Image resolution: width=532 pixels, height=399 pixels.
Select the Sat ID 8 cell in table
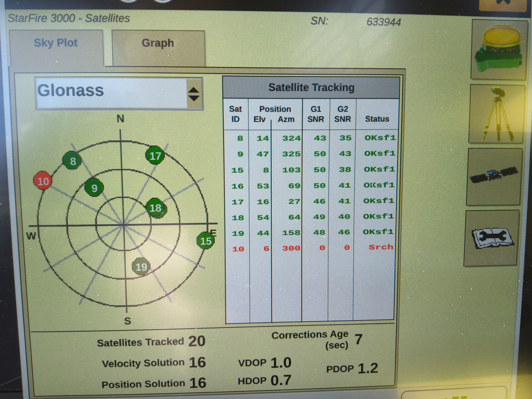240,138
